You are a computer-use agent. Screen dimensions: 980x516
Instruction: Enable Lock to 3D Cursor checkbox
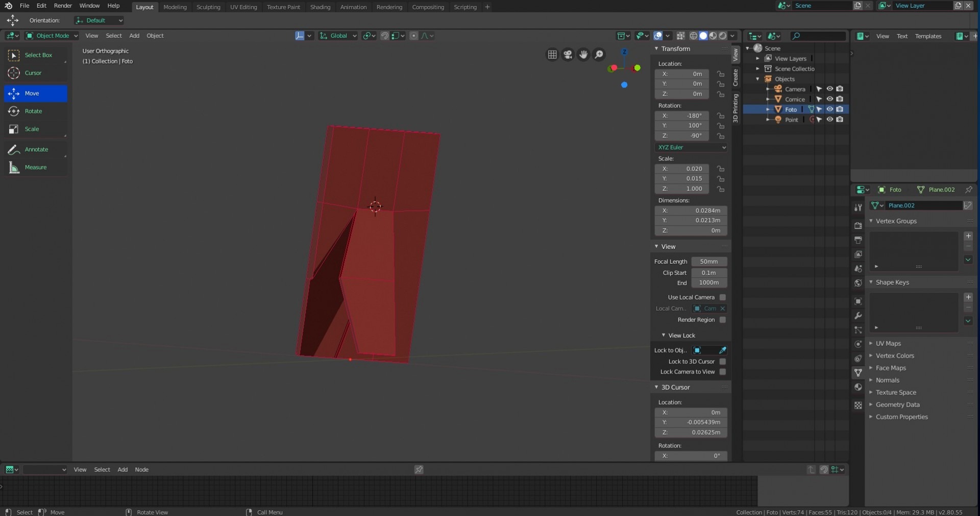722,362
